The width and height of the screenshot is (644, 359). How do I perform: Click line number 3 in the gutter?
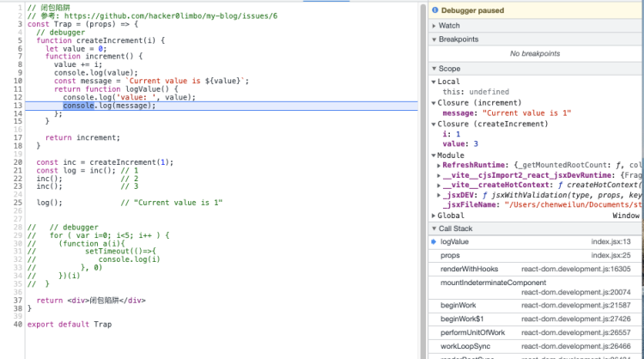19,24
